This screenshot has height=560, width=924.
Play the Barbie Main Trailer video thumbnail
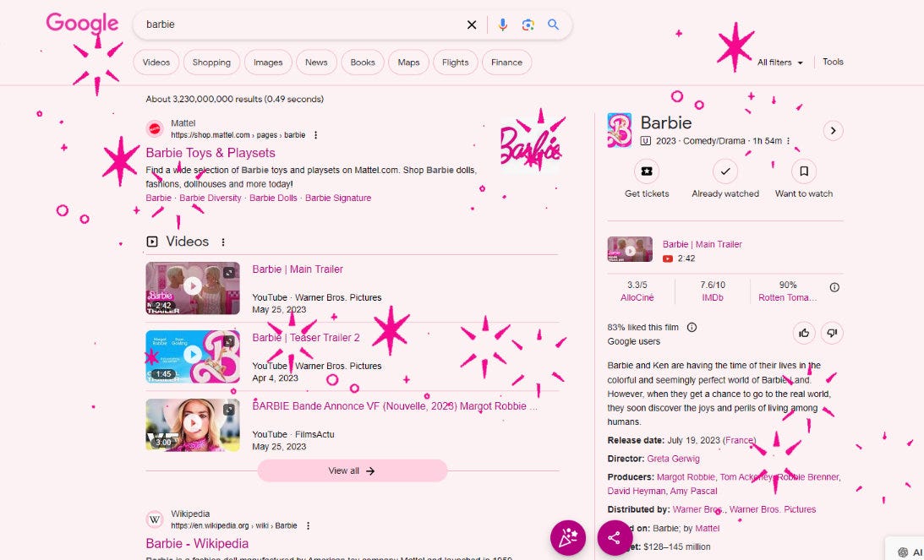[193, 288]
